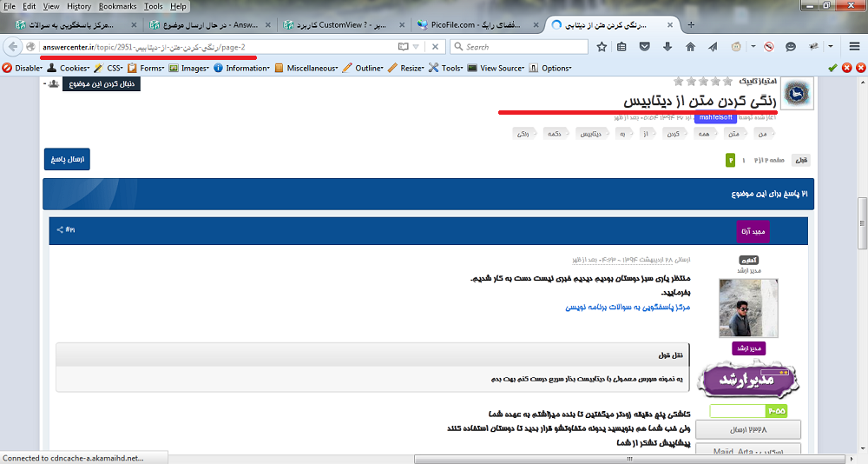Open the Bookmarks menu
Screen dimensions: 868x464
(116, 6)
